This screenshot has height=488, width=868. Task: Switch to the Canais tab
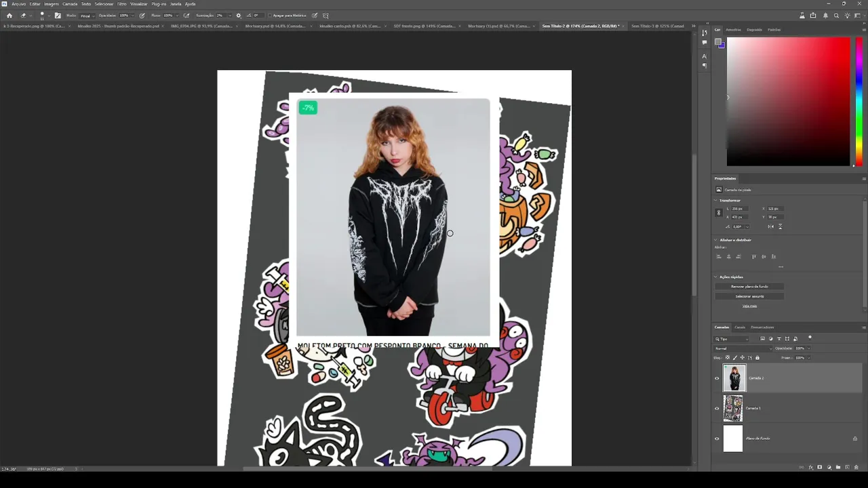[740, 327]
